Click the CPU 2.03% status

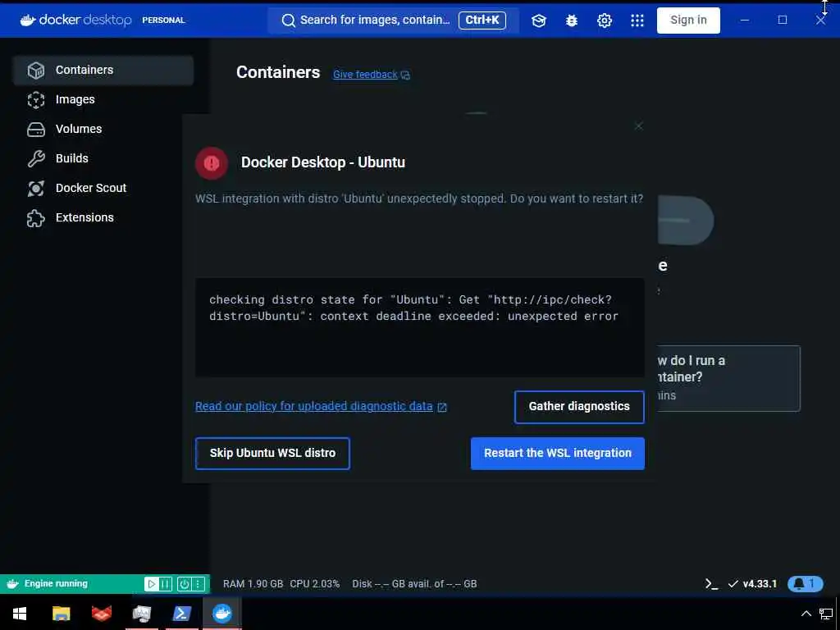coord(314,584)
